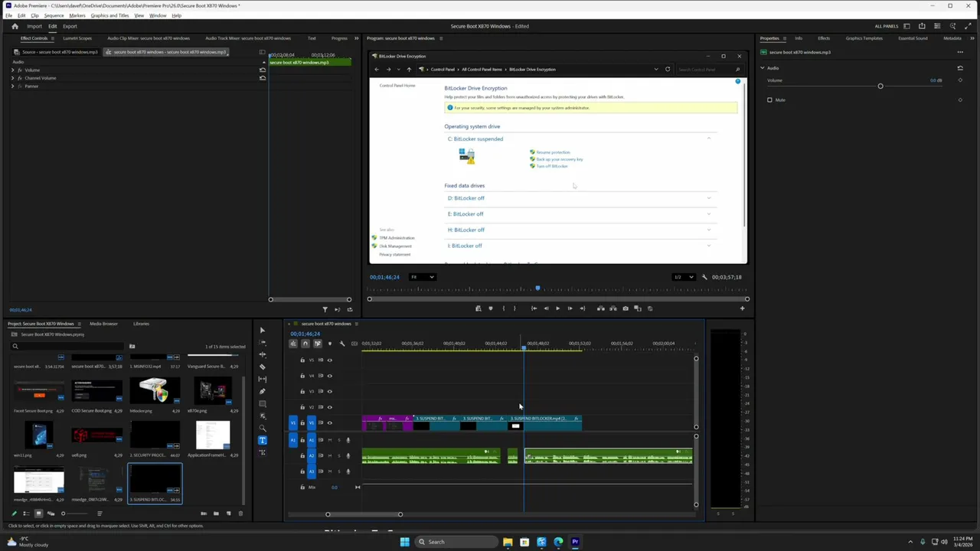The height and width of the screenshot is (551, 980).
Task: Show overflow panel tabs next to Progress
Action: [x=356, y=38]
